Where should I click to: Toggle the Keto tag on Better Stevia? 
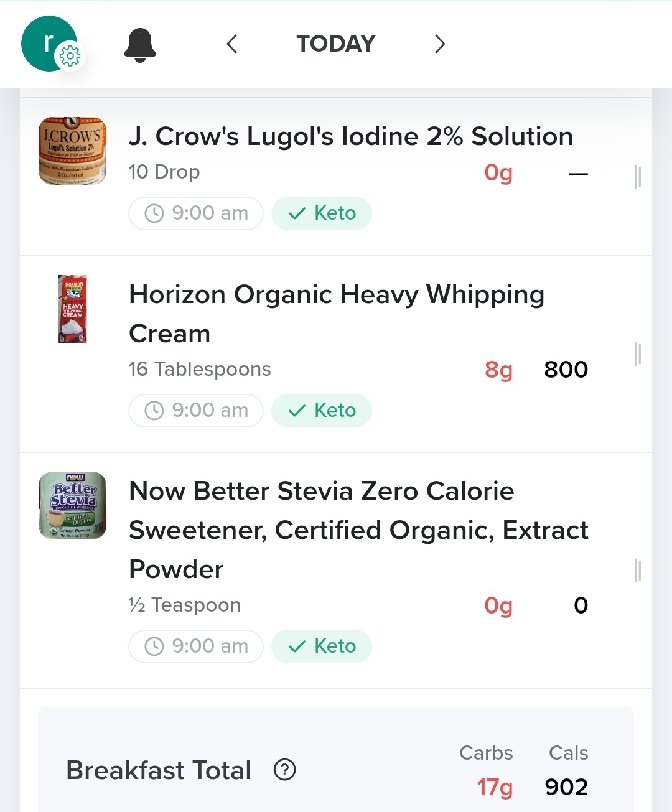click(x=322, y=646)
